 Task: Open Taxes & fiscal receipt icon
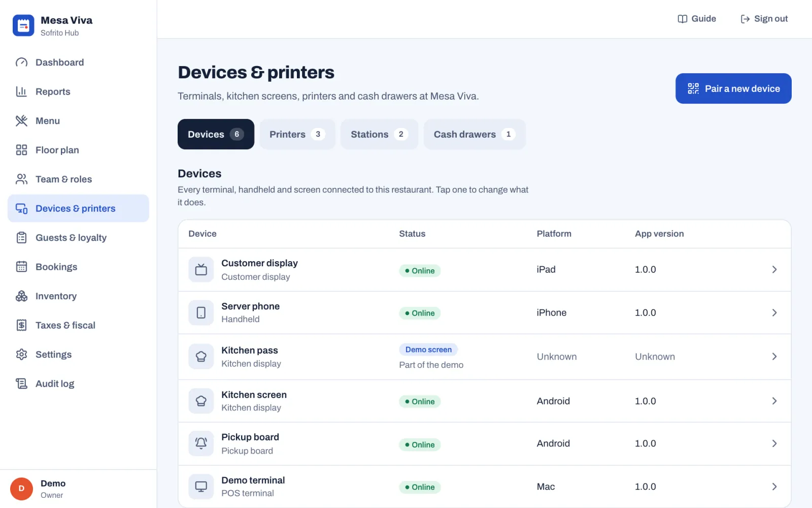21,325
